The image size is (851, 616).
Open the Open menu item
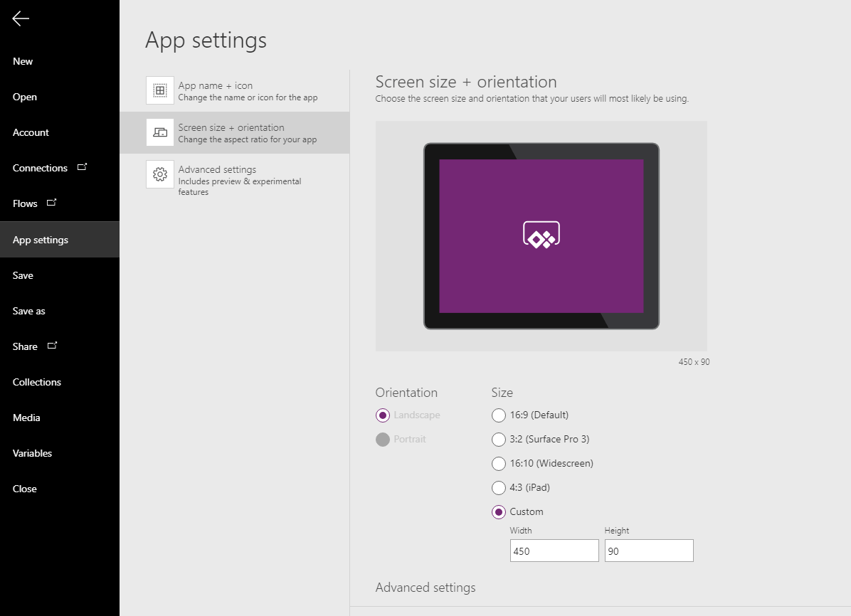click(x=60, y=97)
